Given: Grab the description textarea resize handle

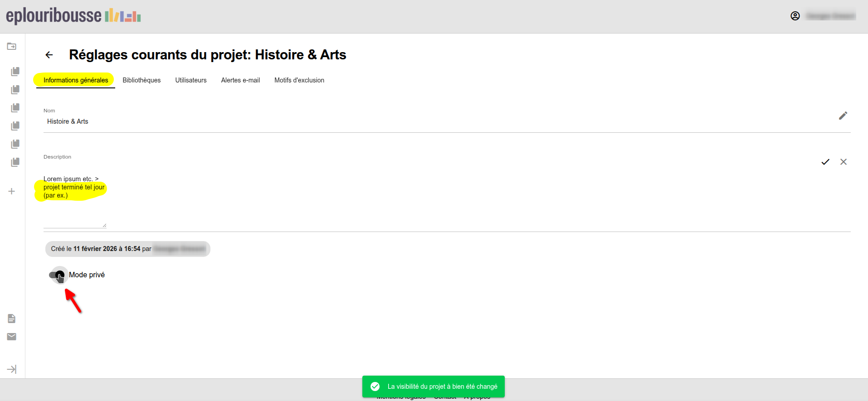Looking at the screenshot, I should 104,225.
